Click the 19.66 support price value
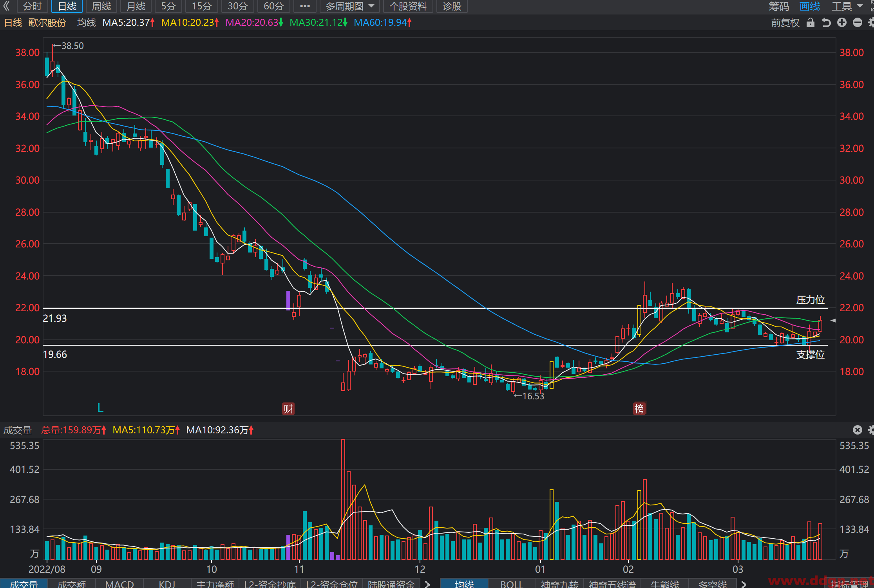874x588 pixels. point(55,354)
